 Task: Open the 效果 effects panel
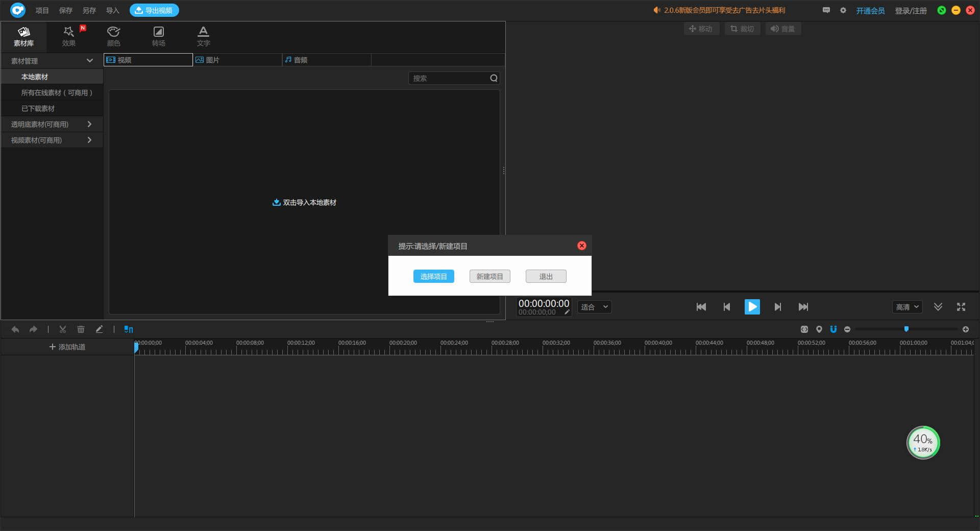click(69, 36)
